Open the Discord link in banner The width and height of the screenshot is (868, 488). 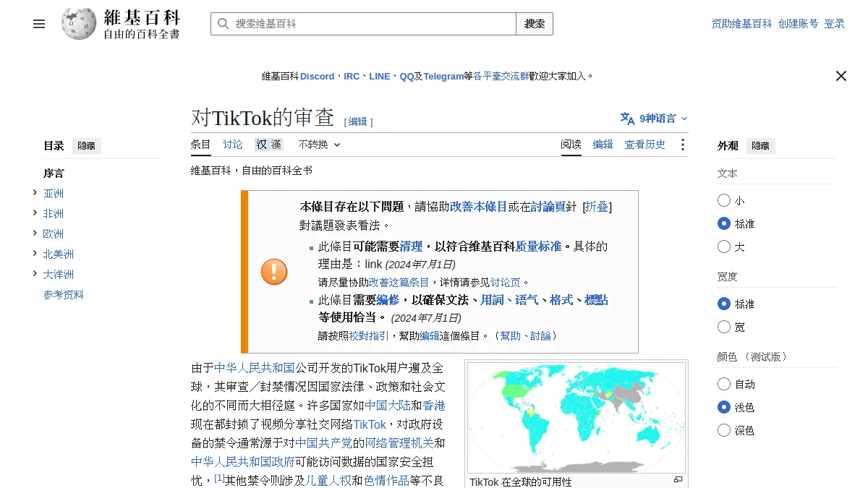pos(318,76)
